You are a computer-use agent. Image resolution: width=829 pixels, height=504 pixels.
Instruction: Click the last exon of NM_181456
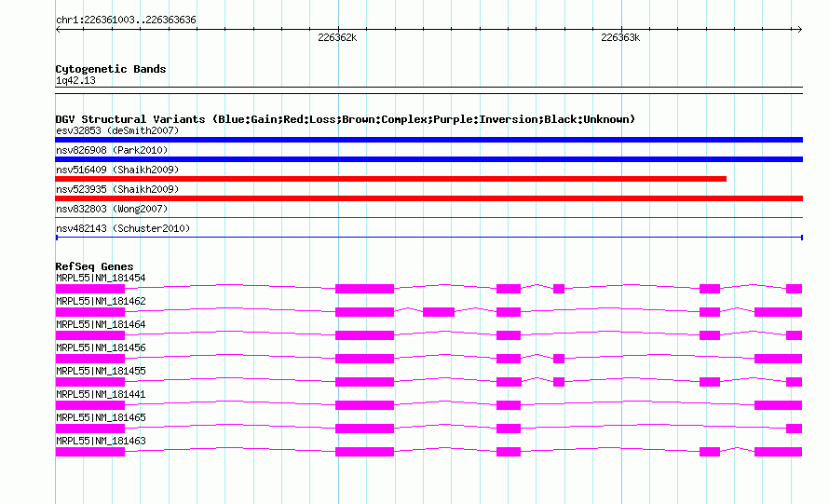[779, 359]
